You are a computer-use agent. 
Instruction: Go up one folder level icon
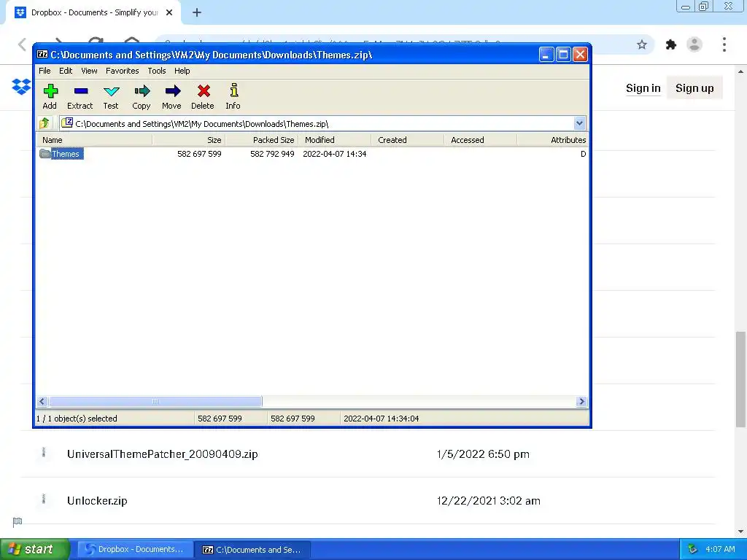(x=44, y=123)
